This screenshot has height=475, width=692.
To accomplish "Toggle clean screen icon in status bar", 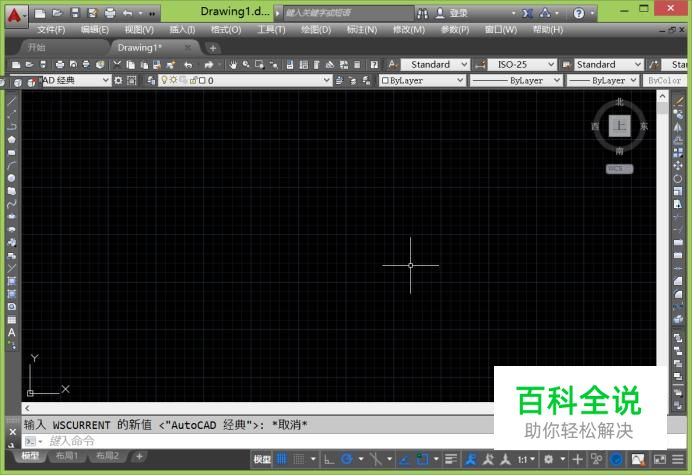I will tap(660, 460).
